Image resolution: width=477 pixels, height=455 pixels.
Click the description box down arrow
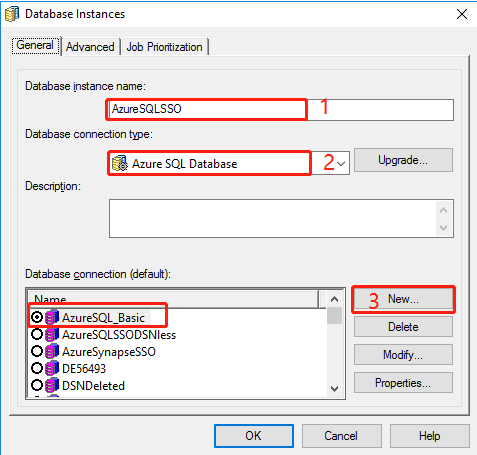point(443,228)
